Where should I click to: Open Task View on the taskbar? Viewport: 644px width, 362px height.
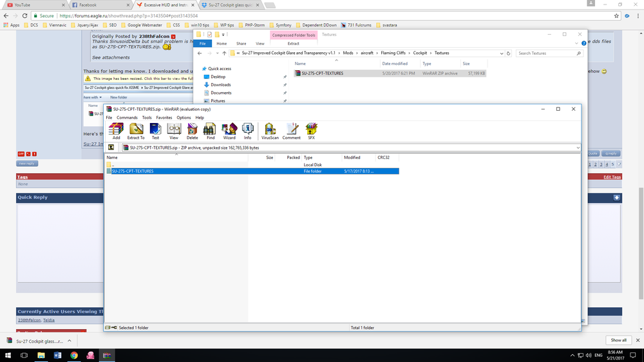pyautogui.click(x=24, y=356)
